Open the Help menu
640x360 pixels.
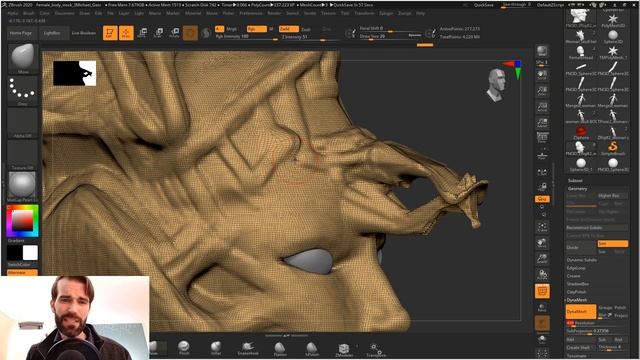tap(420, 13)
